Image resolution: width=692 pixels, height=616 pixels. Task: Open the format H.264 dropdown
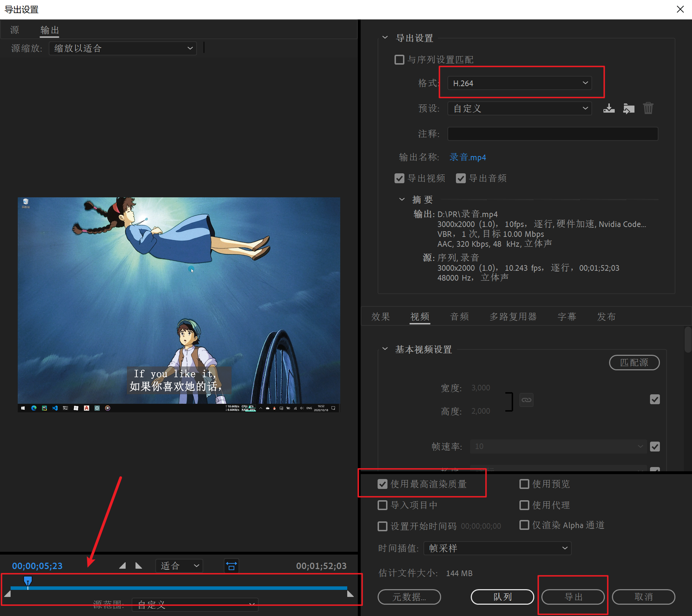click(x=520, y=83)
